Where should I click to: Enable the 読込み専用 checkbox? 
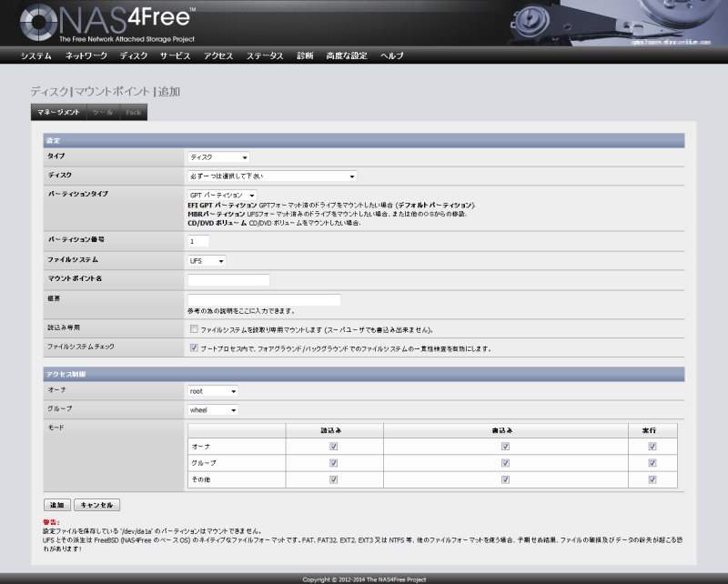(x=194, y=329)
